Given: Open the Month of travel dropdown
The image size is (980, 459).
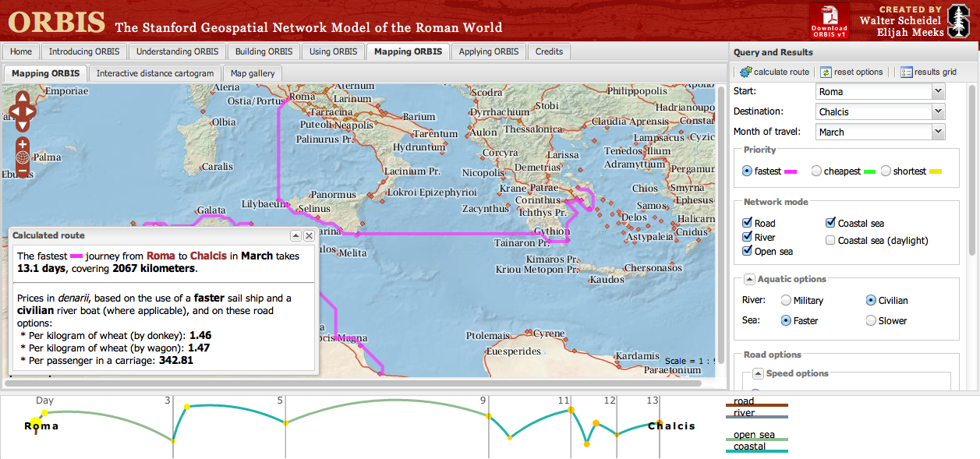Looking at the screenshot, I should click(938, 132).
